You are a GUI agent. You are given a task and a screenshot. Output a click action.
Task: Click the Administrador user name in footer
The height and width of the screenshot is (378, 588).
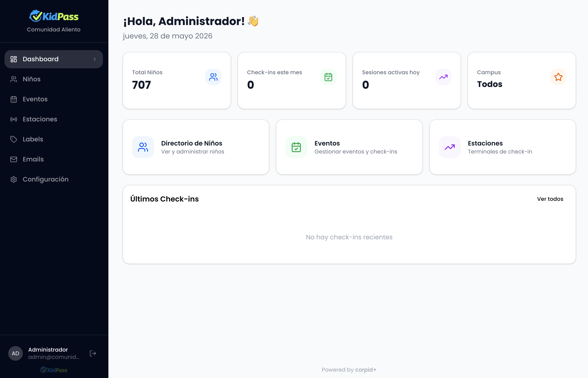[x=48, y=350]
